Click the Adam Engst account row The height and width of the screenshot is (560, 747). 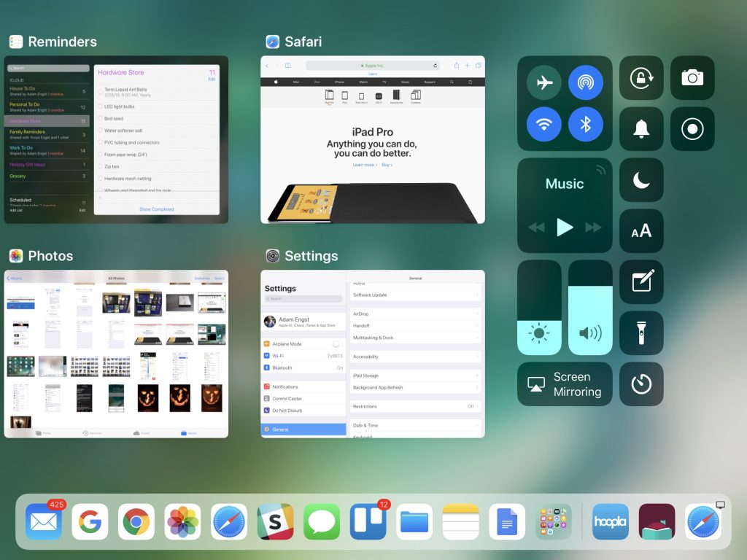pos(303,322)
